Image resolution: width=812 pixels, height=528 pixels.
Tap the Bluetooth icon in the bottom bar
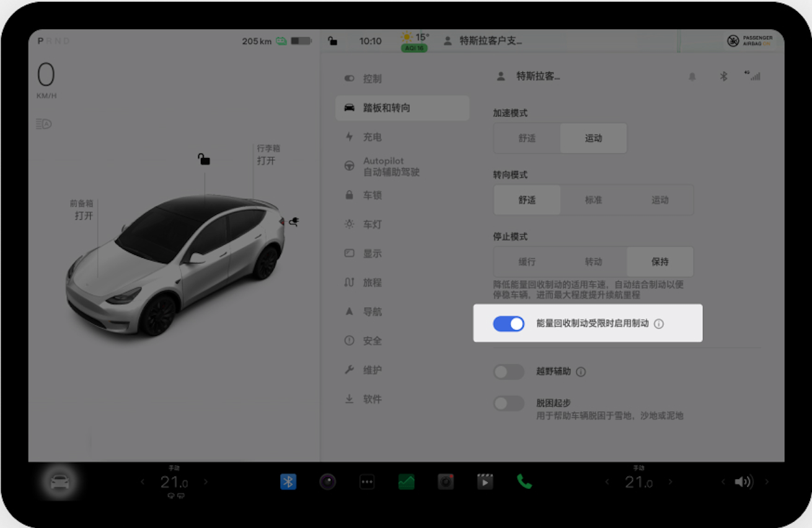click(x=288, y=482)
